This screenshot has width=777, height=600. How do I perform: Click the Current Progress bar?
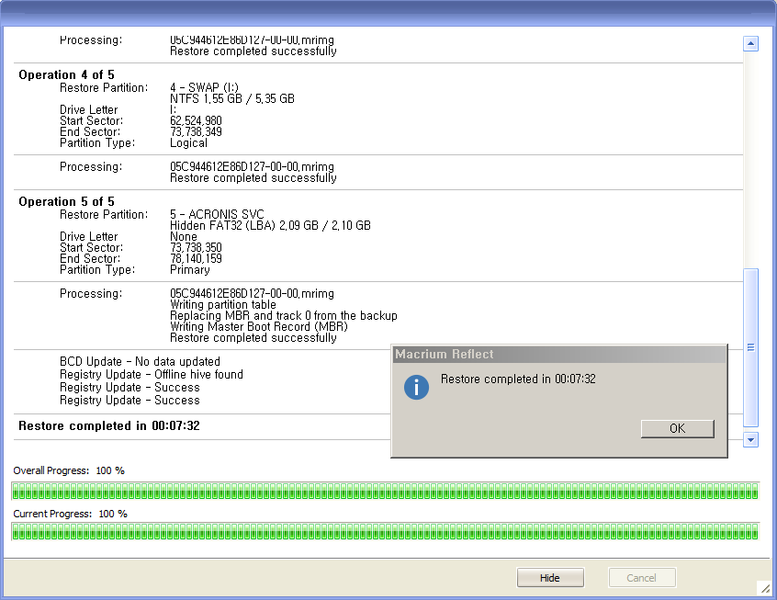click(x=385, y=533)
